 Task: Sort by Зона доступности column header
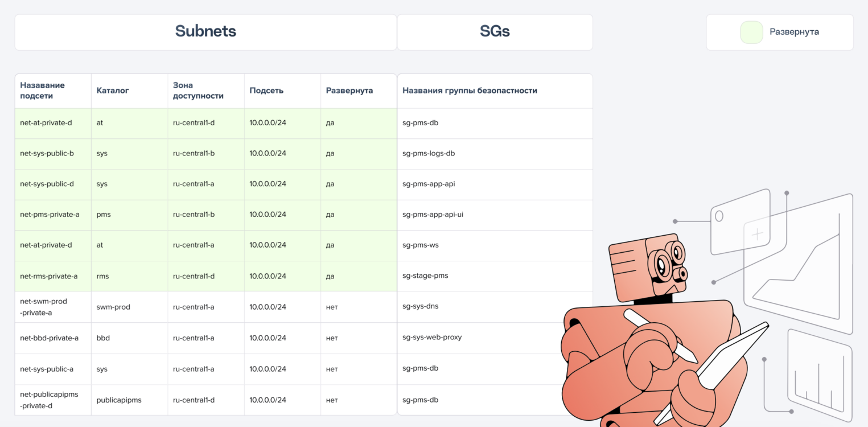pyautogui.click(x=198, y=91)
